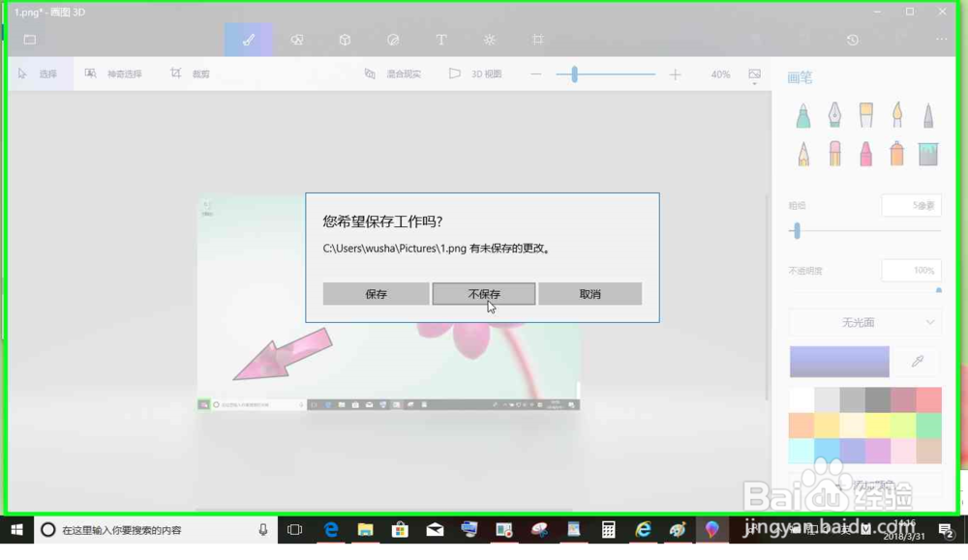Open the 裁剪 crop tool
This screenshot has width=968, height=560.
pyautogui.click(x=191, y=73)
